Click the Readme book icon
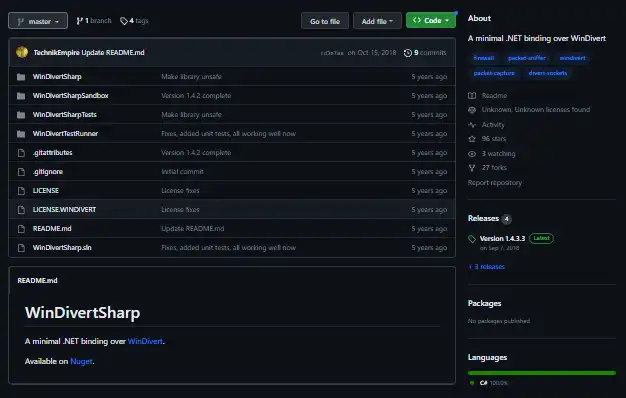The width and height of the screenshot is (626, 398). [472, 96]
